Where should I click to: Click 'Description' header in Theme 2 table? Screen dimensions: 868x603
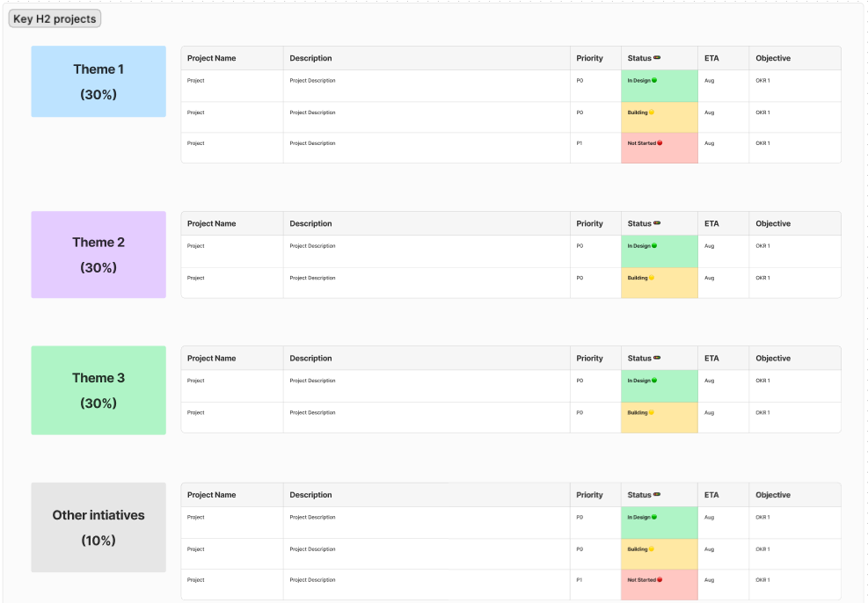click(310, 223)
